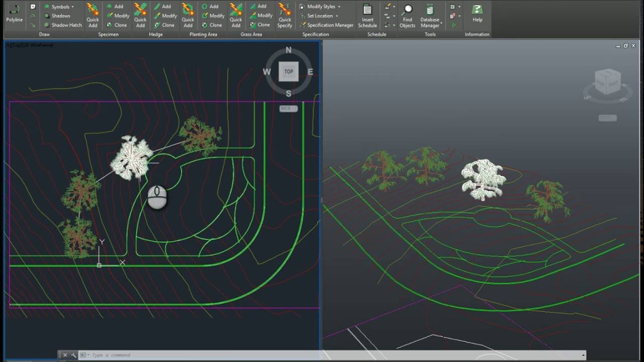Viewport: 644px width, 362px height.
Task: Click Add in Planting Area panel
Action: (210, 7)
